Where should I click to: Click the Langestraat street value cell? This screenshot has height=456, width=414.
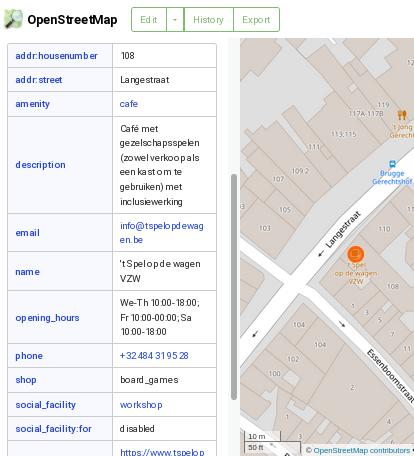click(165, 80)
